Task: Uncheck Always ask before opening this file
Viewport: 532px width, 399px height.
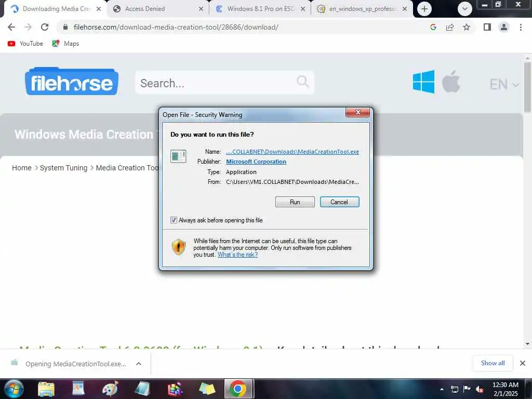Action: tap(174, 220)
